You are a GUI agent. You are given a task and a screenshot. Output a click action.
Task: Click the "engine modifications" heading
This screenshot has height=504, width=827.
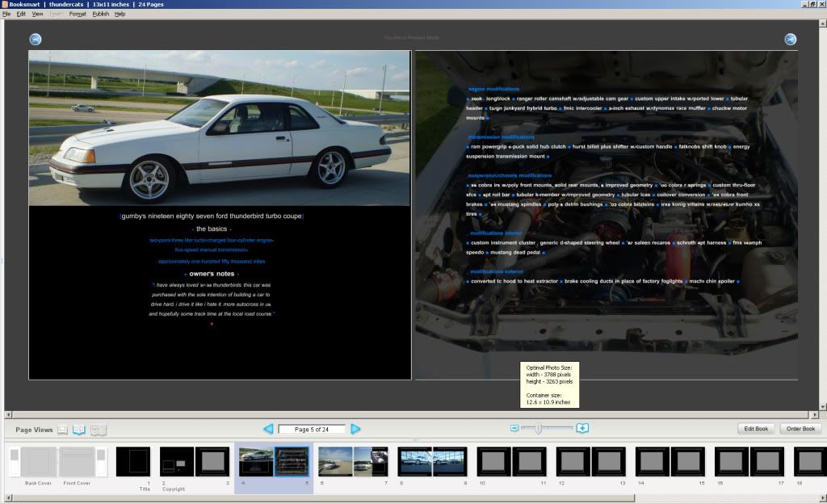click(x=493, y=89)
